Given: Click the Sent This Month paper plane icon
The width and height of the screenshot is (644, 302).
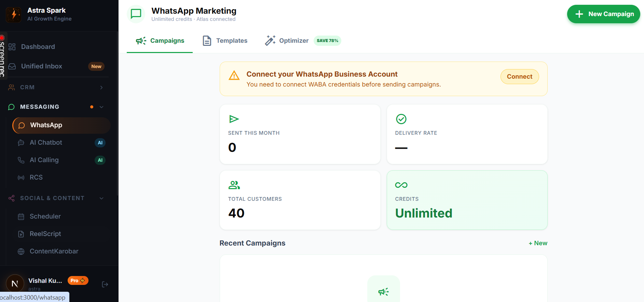Looking at the screenshot, I should 234,119.
